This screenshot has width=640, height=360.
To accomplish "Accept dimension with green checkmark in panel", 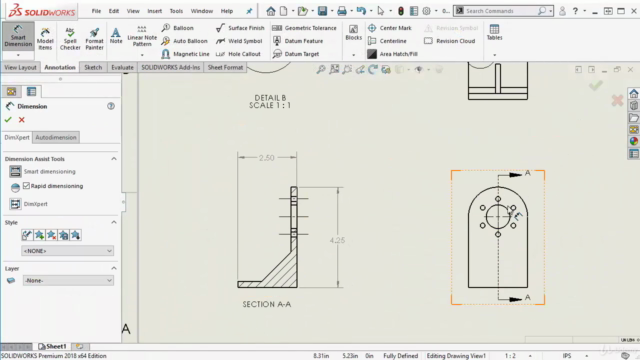I will click(x=8, y=120).
